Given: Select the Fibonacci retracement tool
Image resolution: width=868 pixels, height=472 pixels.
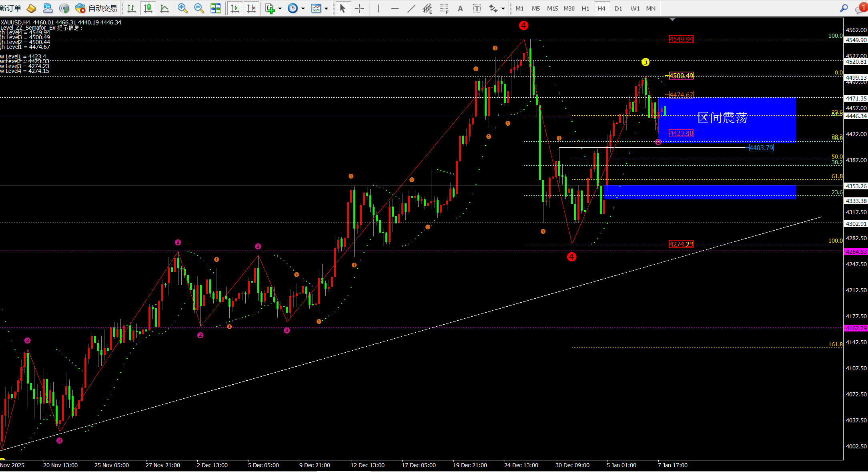Looking at the screenshot, I should pyautogui.click(x=444, y=8).
